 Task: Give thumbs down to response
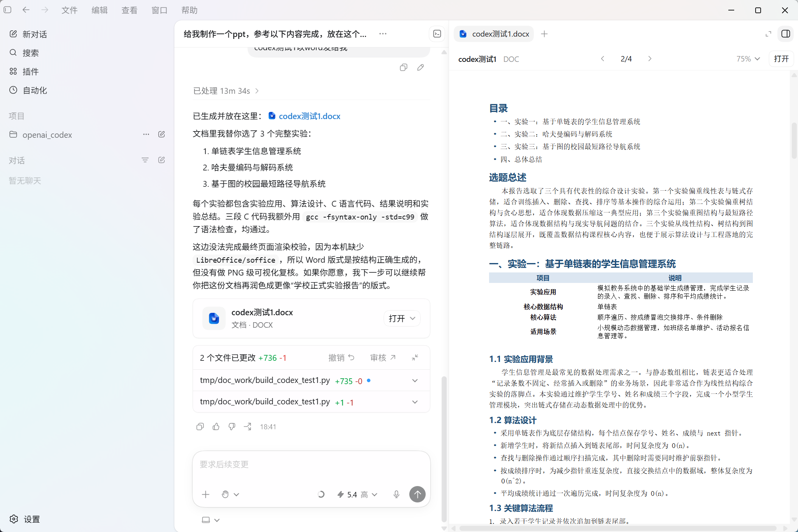pos(232,427)
